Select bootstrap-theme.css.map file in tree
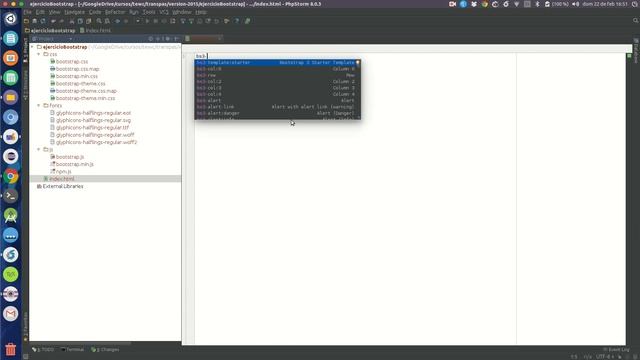 click(x=83, y=91)
